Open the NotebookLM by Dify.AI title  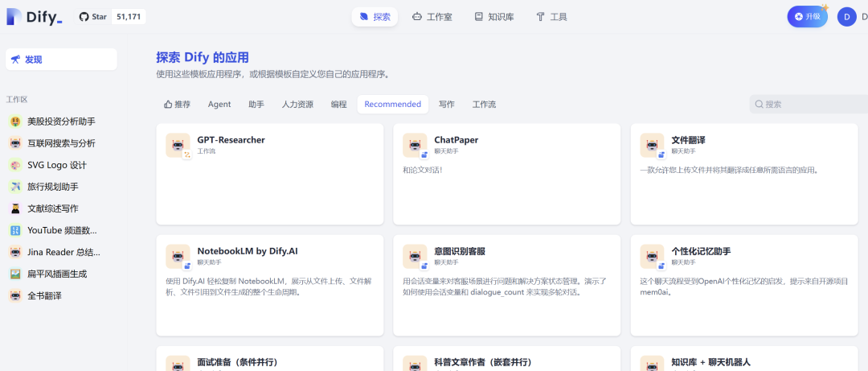[248, 251]
